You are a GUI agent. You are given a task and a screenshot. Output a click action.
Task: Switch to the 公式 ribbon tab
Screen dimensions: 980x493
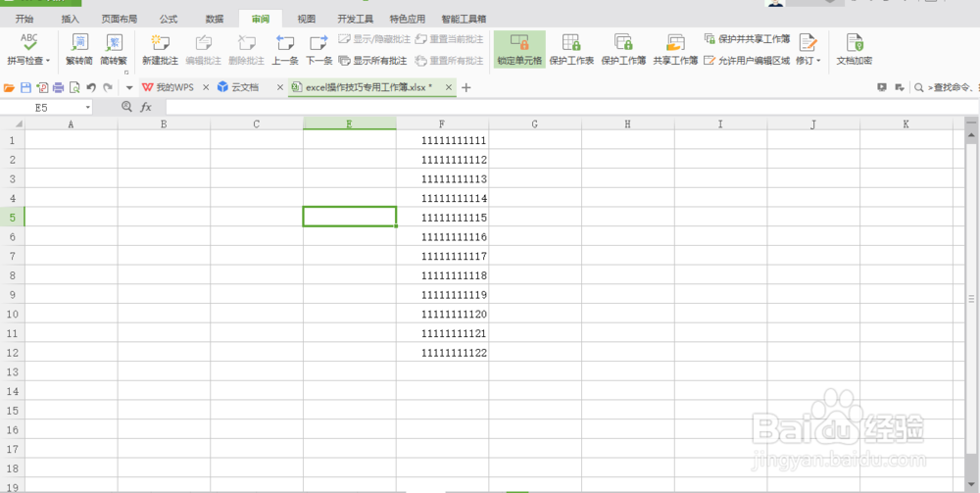click(169, 19)
